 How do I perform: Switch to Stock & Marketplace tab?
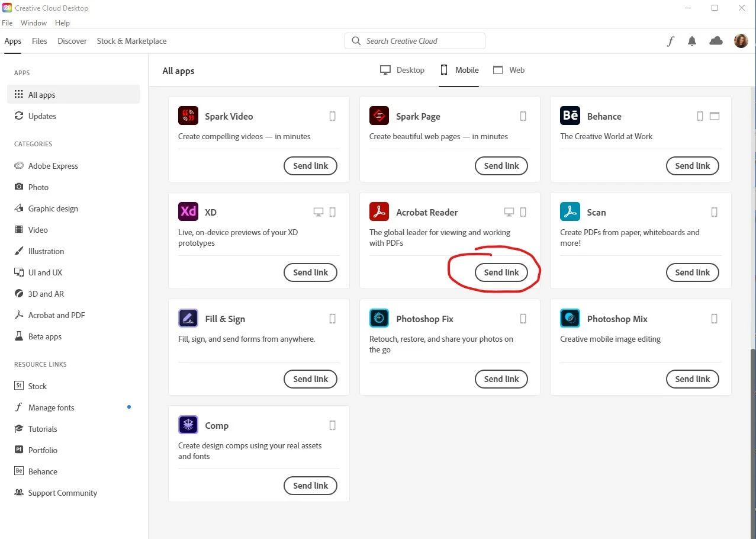pos(131,41)
